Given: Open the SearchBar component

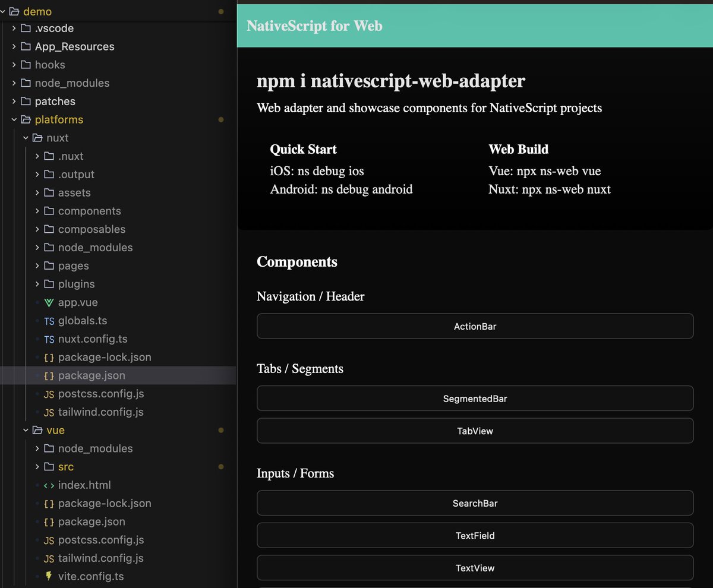Looking at the screenshot, I should tap(475, 503).
